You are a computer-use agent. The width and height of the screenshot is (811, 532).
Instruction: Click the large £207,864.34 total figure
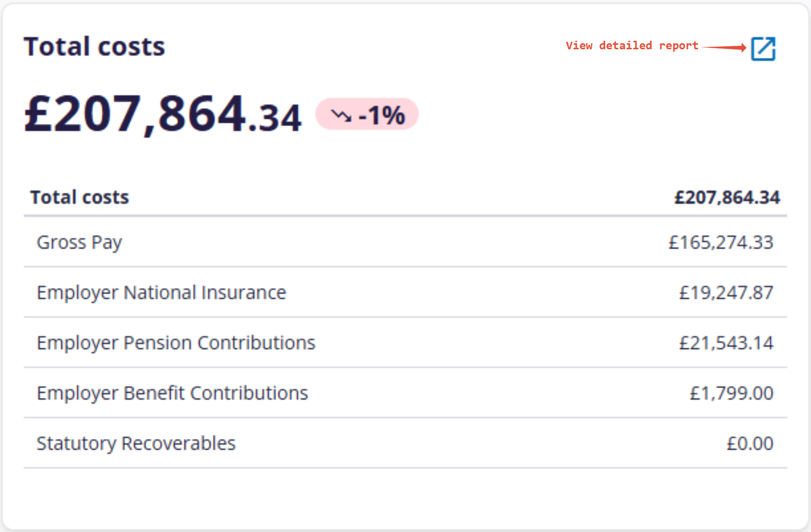click(x=163, y=114)
